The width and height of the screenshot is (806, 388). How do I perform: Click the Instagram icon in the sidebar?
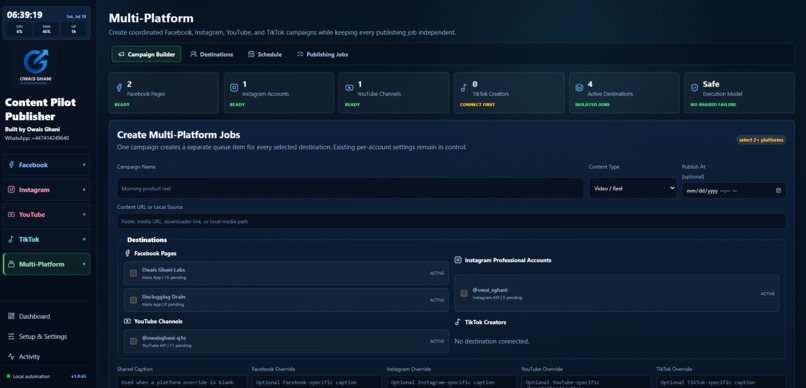(x=11, y=190)
